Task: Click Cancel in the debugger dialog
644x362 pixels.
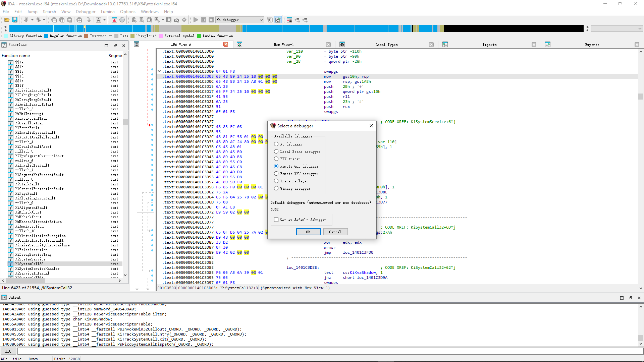Action: coord(335,232)
